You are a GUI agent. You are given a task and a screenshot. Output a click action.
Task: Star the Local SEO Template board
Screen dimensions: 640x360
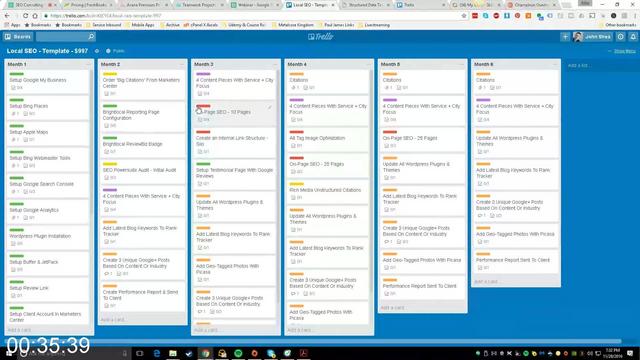click(97, 51)
